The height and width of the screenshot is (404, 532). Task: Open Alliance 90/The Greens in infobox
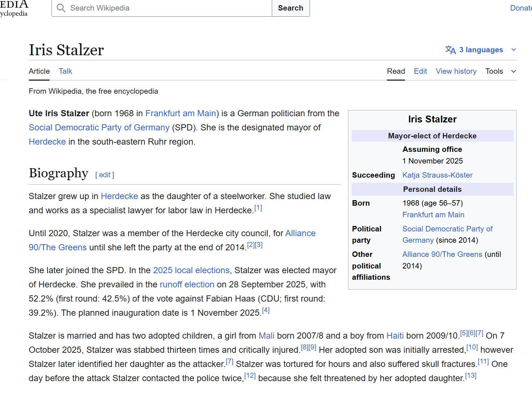point(442,254)
